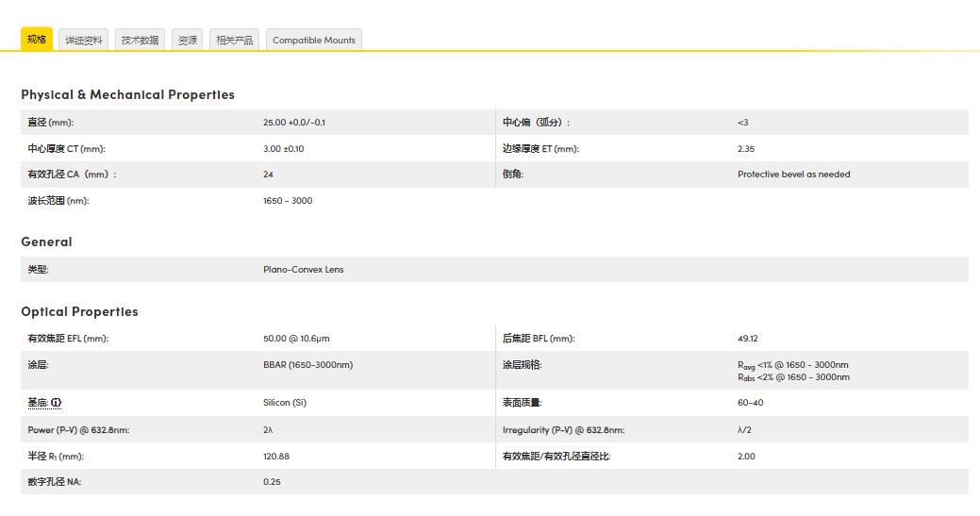Image resolution: width=980 pixels, height=516 pixels.
Task: Click the 50.00 @ 10.6μm focal length value
Action: [296, 339]
